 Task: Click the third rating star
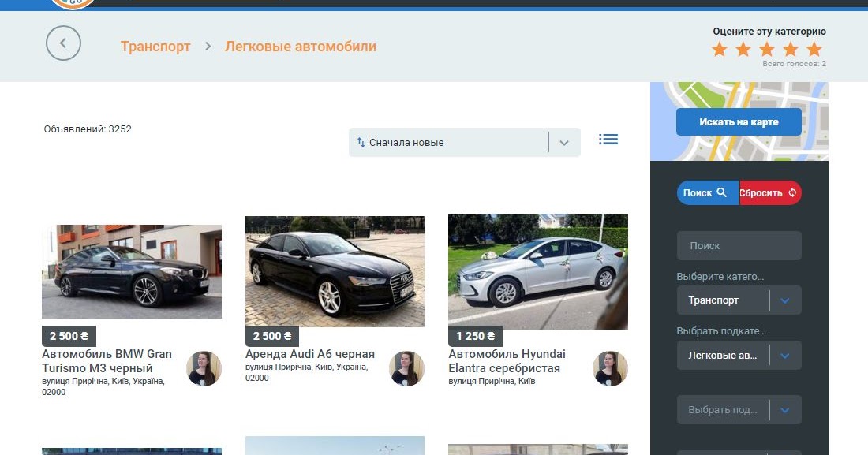(767, 50)
